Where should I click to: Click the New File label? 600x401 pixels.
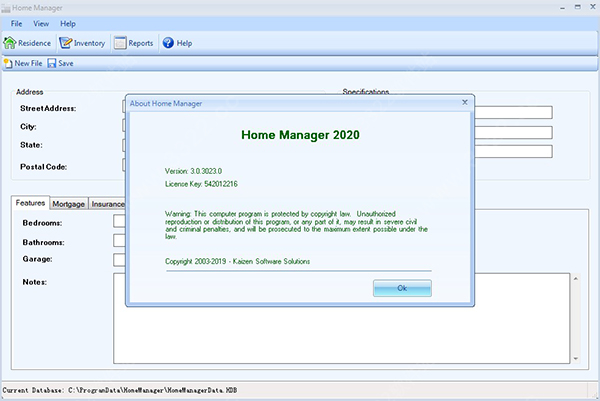pyautogui.click(x=28, y=64)
